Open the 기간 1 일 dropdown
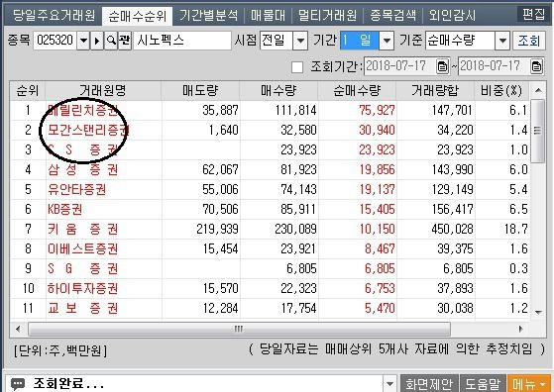This screenshot has height=392, width=554. click(387, 41)
